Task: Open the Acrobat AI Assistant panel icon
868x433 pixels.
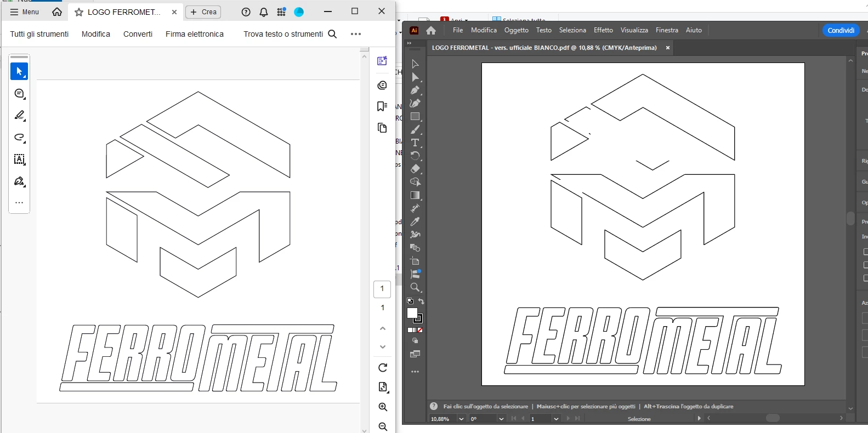Action: tap(382, 61)
